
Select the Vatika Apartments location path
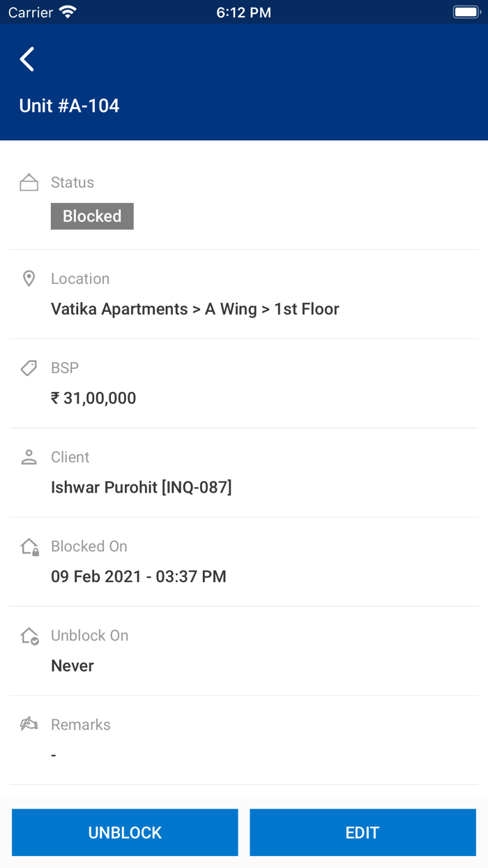(x=195, y=308)
